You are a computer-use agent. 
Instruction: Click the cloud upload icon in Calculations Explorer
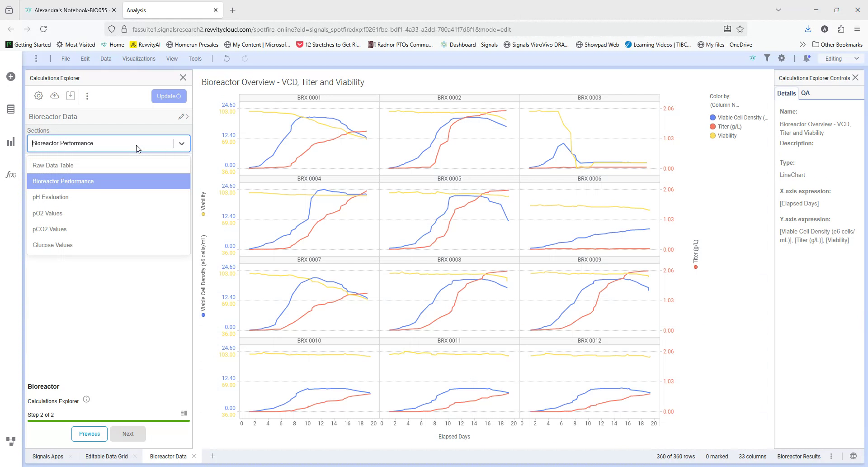tap(55, 96)
